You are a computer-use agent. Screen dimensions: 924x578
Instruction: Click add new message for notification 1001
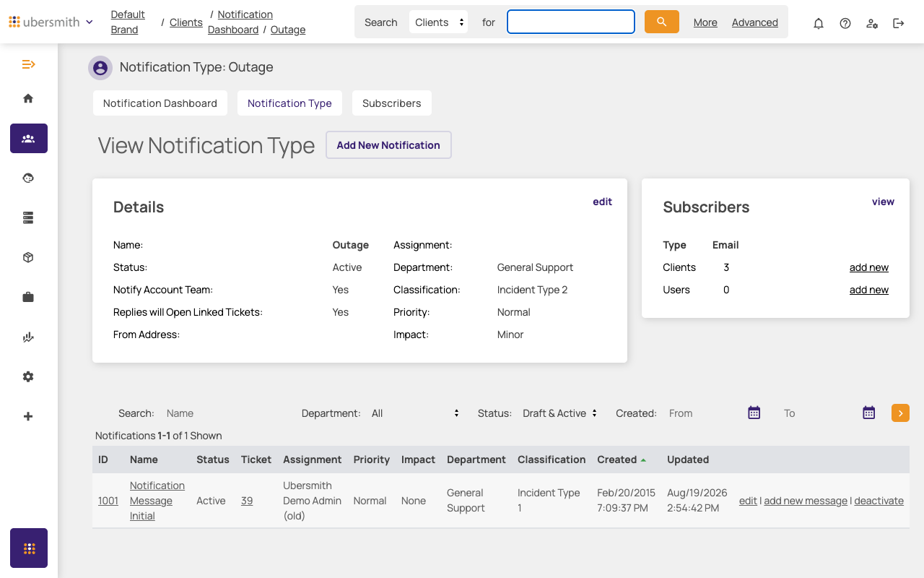(x=806, y=501)
